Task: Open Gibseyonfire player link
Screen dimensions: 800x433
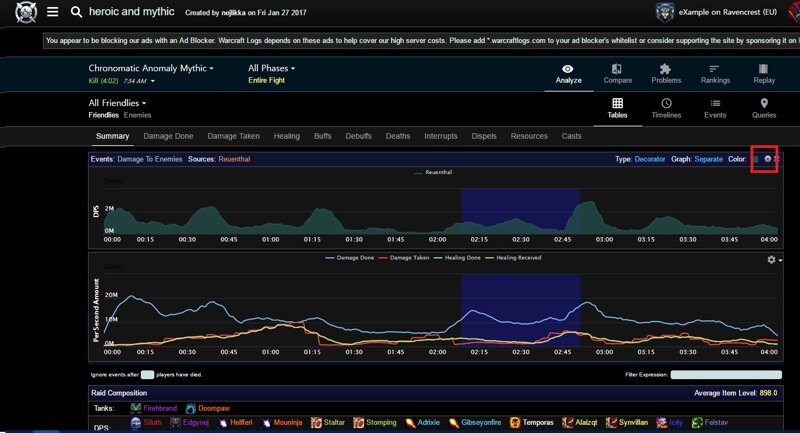Action: click(x=481, y=422)
